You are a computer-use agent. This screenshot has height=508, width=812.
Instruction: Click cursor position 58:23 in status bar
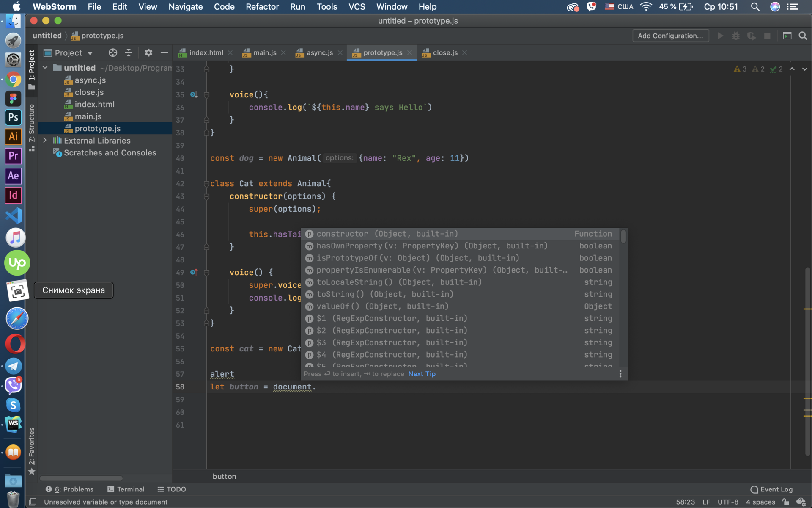click(x=685, y=502)
